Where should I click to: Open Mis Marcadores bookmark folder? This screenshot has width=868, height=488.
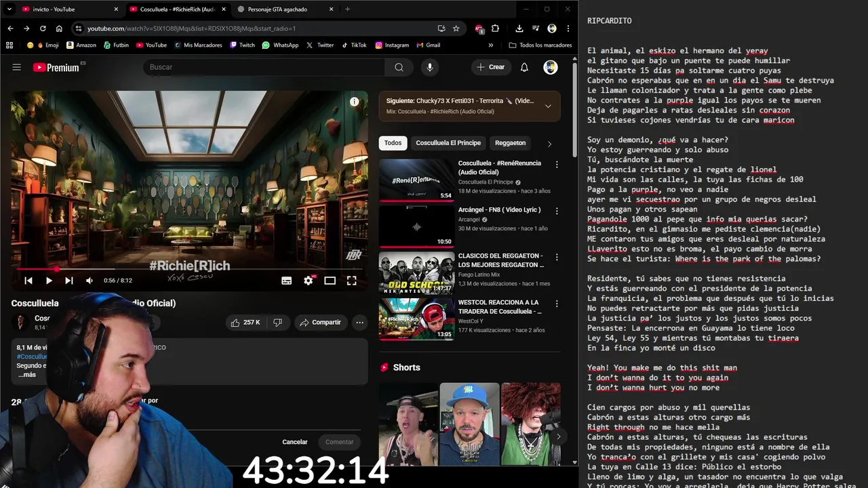coord(197,45)
